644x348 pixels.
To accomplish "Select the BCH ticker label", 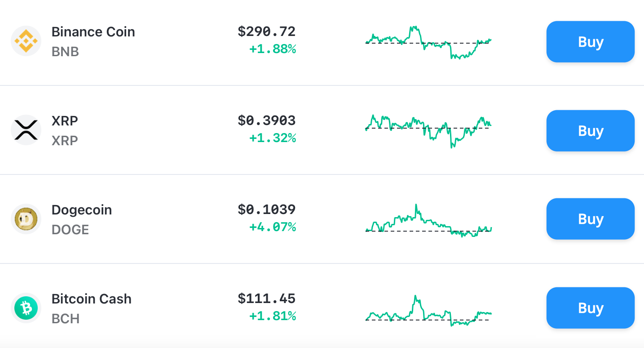I will pos(65,319).
